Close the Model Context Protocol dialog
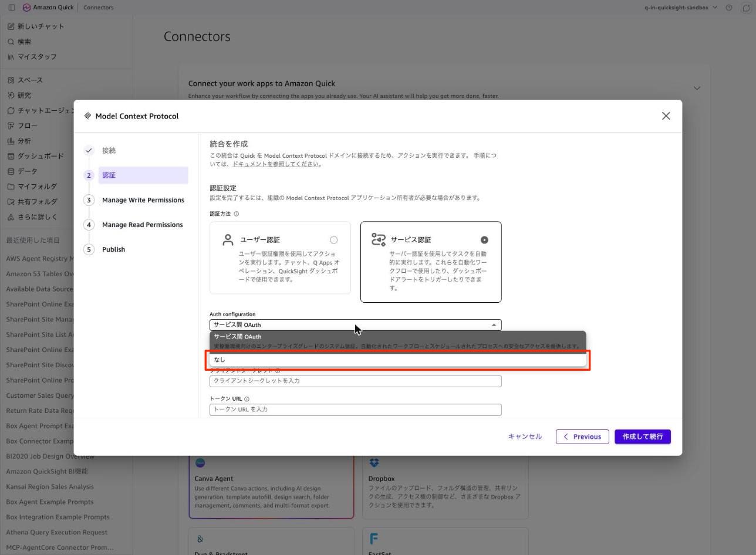Viewport: 756px width, 555px height. [666, 116]
